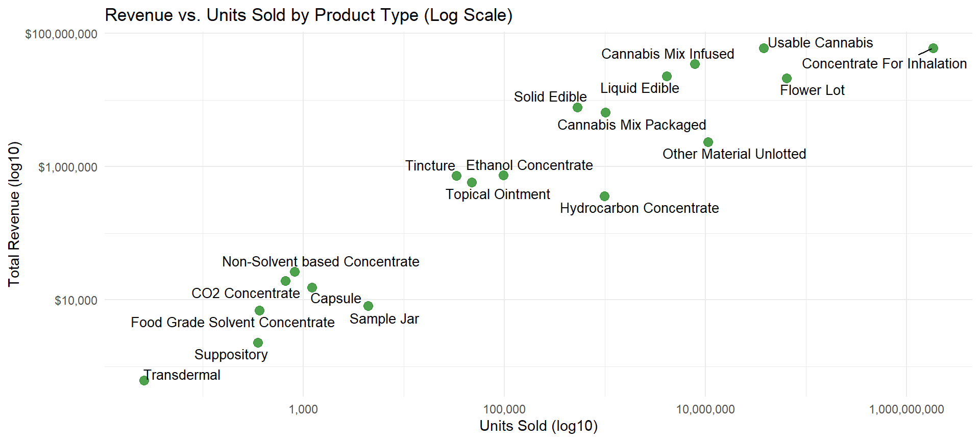Select the Cannabis Mix Infused label
The width and height of the screenshot is (980, 441).
pyautogui.click(x=668, y=54)
